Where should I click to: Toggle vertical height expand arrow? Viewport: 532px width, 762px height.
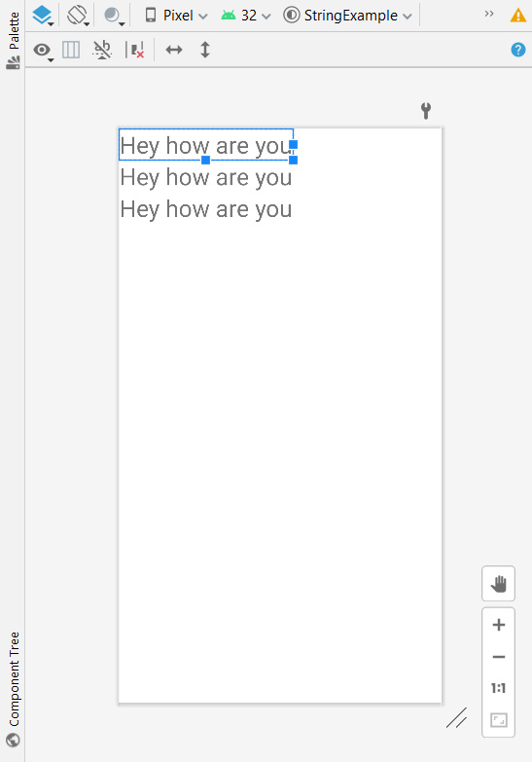coord(205,50)
